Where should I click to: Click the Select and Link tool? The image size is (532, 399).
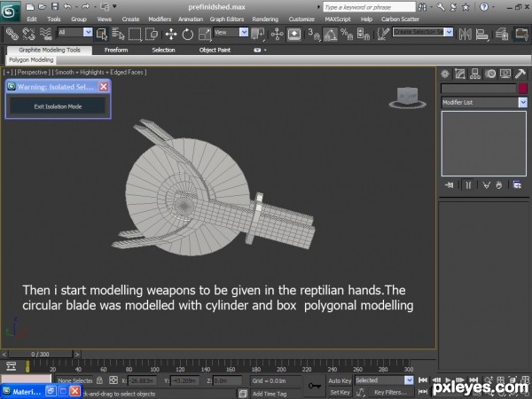(12, 34)
